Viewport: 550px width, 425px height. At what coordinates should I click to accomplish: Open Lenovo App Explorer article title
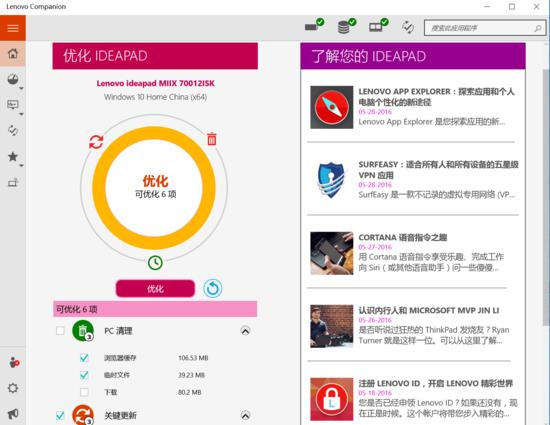pyautogui.click(x=436, y=97)
